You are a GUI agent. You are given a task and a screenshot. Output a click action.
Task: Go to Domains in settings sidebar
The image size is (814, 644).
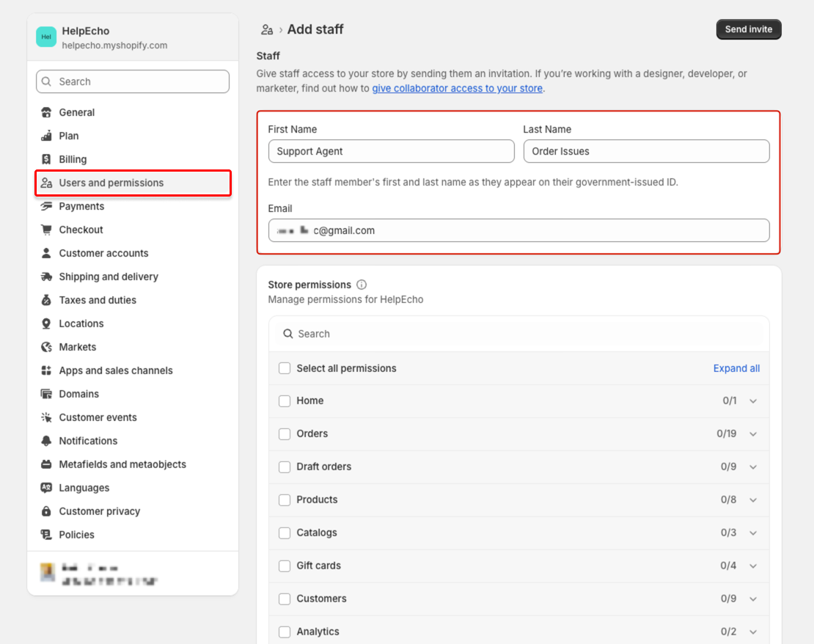pos(79,394)
